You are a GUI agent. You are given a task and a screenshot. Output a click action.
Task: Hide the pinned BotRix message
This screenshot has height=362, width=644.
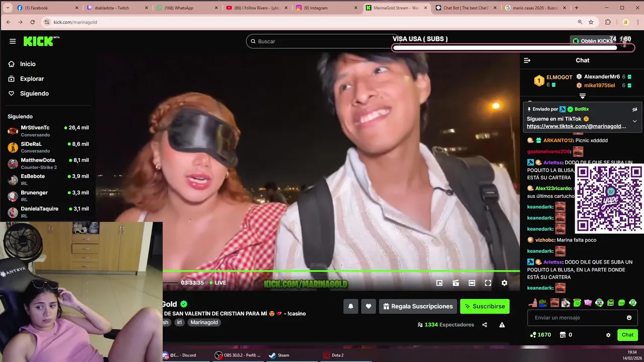[x=634, y=109]
